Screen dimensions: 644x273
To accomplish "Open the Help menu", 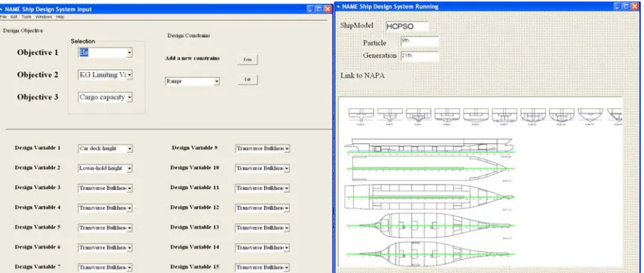I will [x=60, y=17].
